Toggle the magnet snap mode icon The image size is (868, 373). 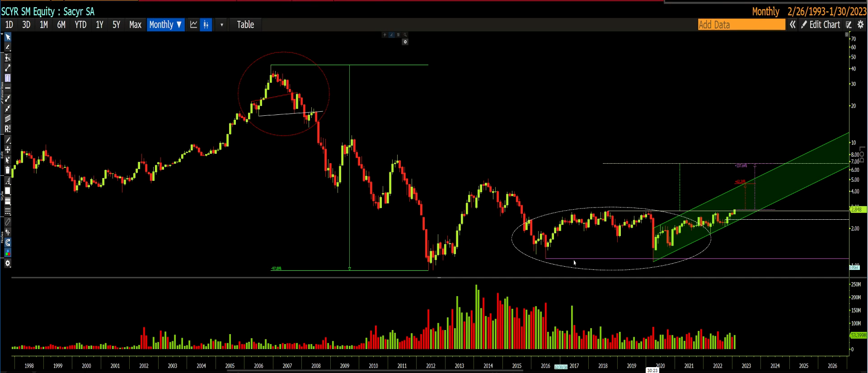(8, 243)
